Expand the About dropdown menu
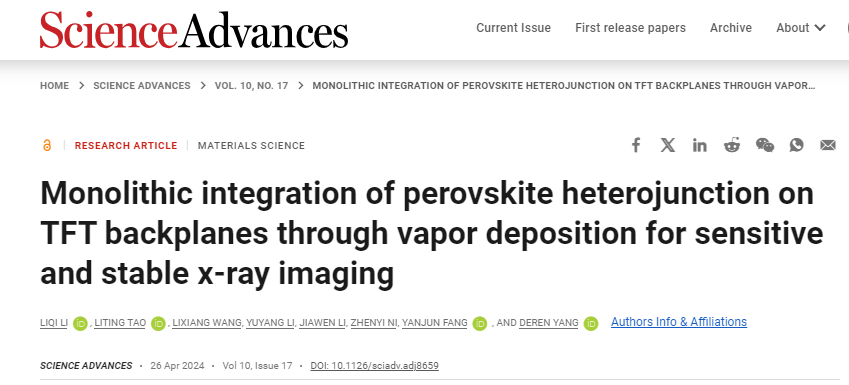 (x=801, y=28)
